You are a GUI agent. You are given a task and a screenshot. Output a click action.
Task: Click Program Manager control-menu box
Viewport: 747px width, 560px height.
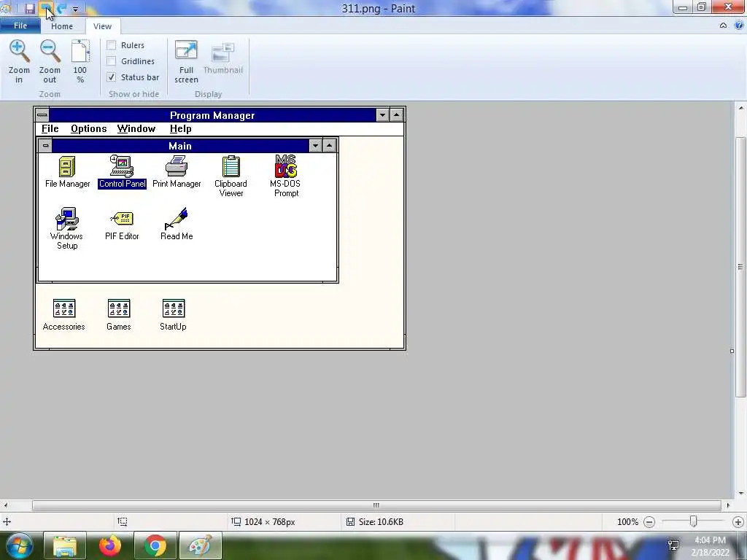click(42, 114)
